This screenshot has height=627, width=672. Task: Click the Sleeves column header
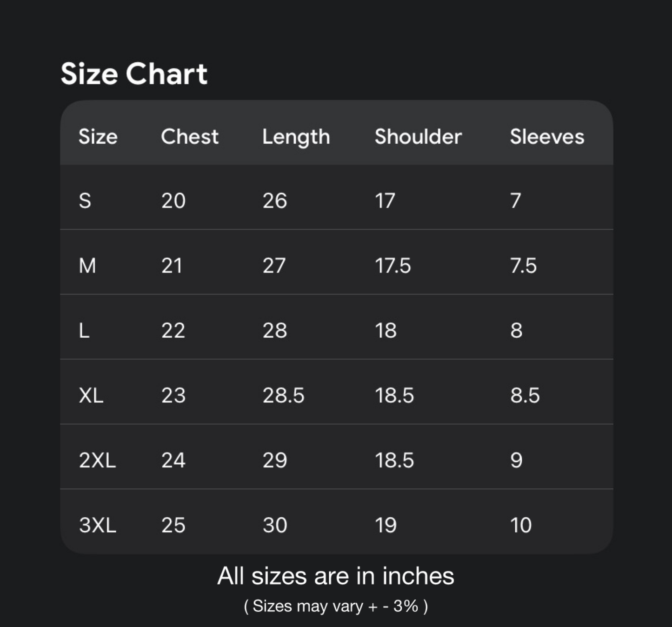[x=547, y=137]
